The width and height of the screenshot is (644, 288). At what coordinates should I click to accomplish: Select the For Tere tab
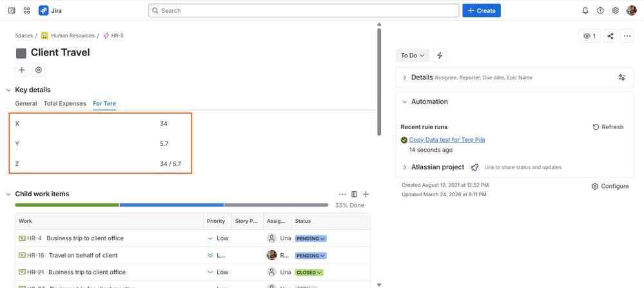click(x=104, y=104)
